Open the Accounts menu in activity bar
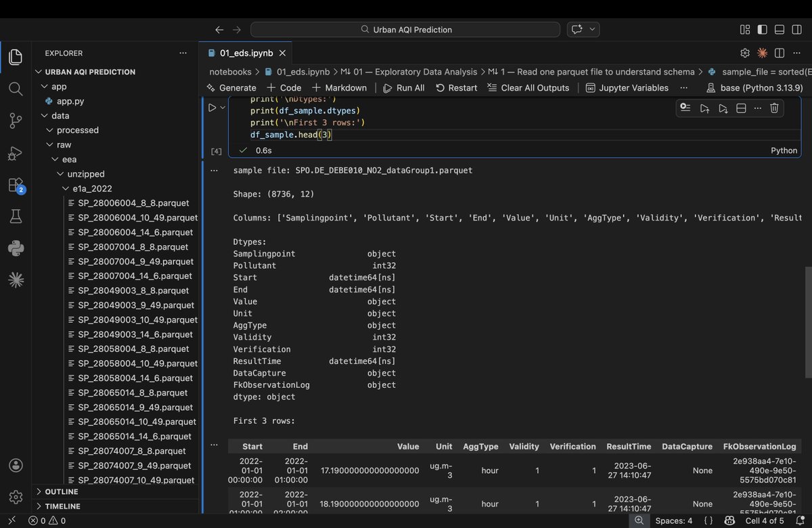The height and width of the screenshot is (528, 812). pos(16,466)
